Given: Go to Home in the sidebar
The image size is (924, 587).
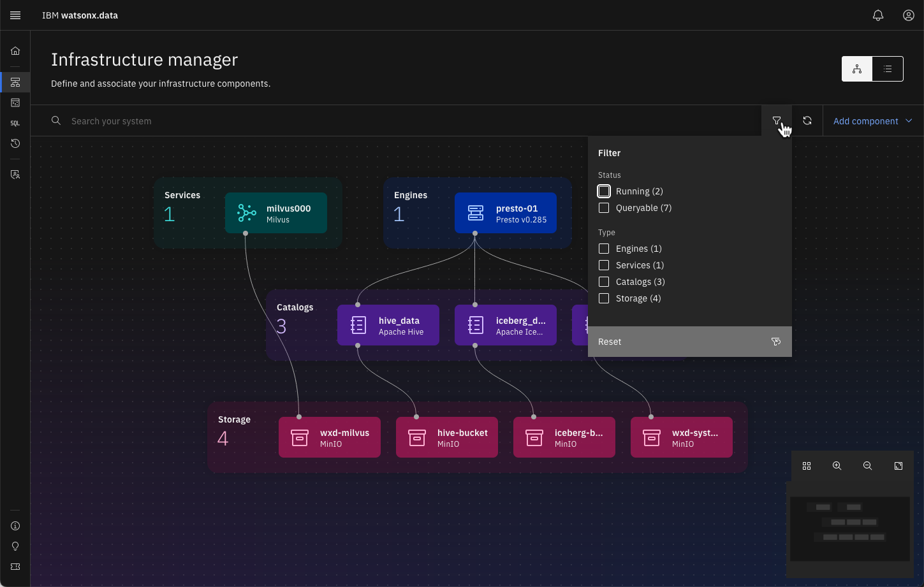Looking at the screenshot, I should [x=15, y=51].
